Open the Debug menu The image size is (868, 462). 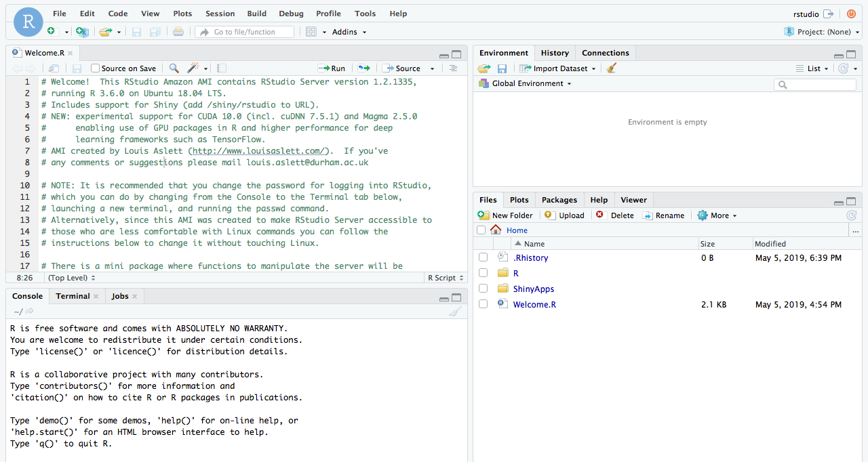291,14
